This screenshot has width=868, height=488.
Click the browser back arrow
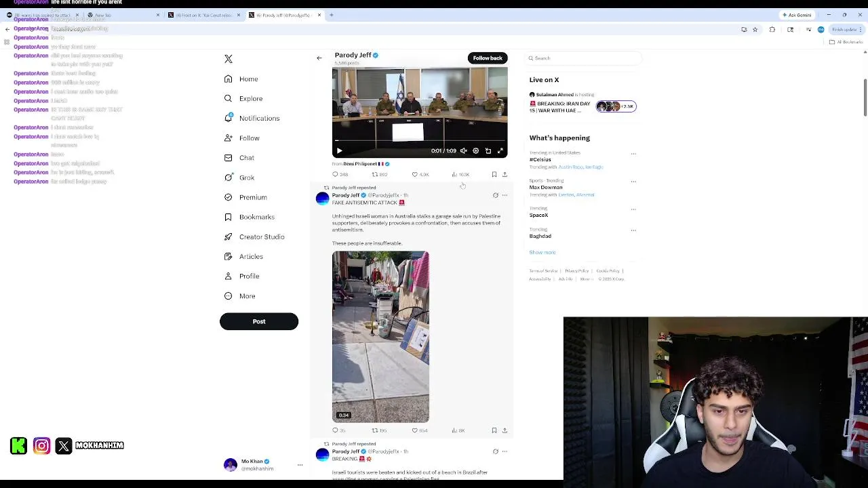7,30
